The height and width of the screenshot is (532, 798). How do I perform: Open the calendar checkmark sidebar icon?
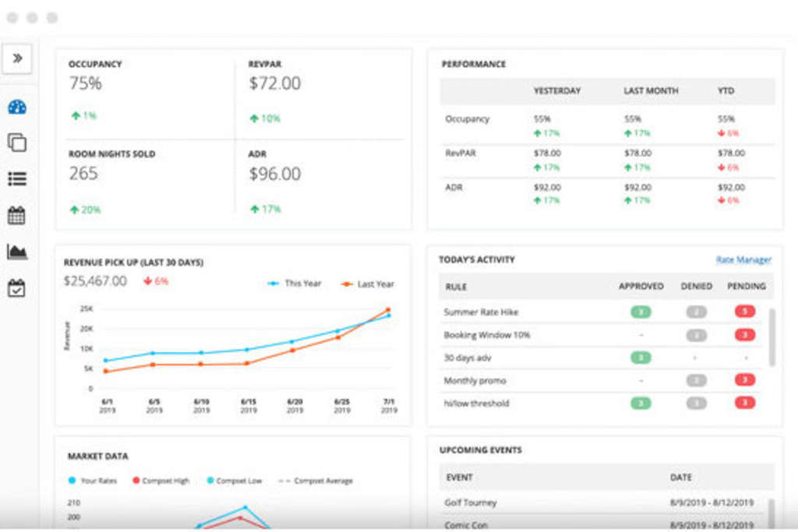[x=17, y=288]
